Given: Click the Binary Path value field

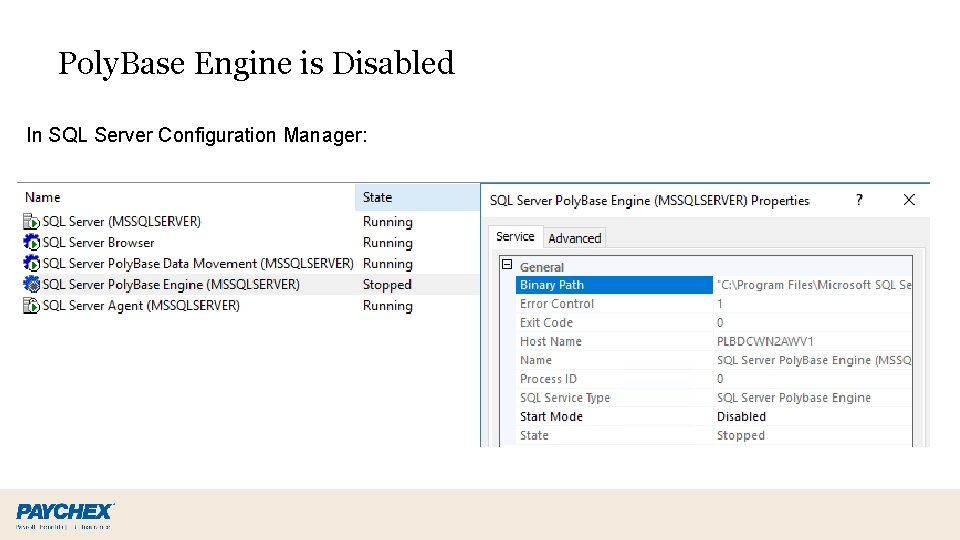Looking at the screenshot, I should (x=812, y=285).
